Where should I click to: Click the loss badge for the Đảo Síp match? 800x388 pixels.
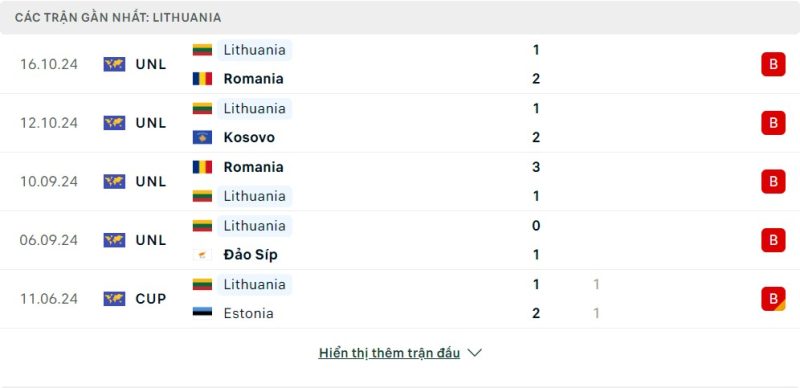pyautogui.click(x=773, y=240)
